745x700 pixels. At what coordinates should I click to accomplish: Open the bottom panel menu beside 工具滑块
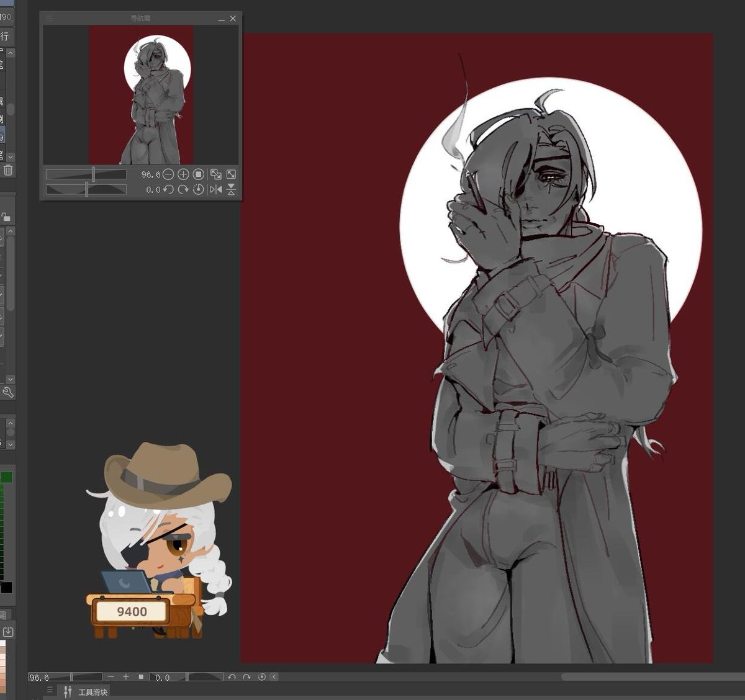(x=50, y=690)
